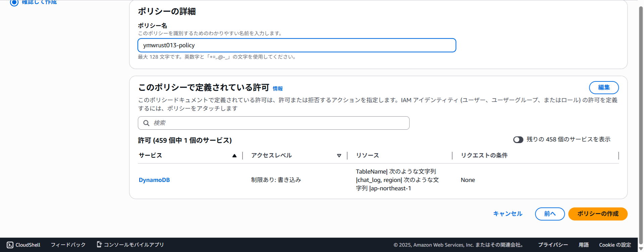Open プライバシー footer link

[553, 245]
